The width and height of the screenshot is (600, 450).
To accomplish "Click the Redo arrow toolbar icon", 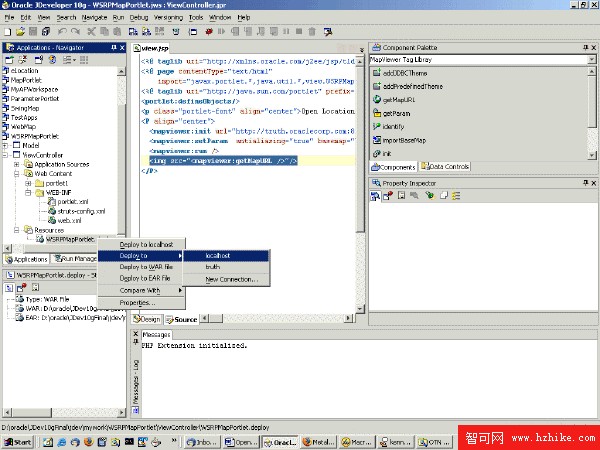I will tap(75, 32).
